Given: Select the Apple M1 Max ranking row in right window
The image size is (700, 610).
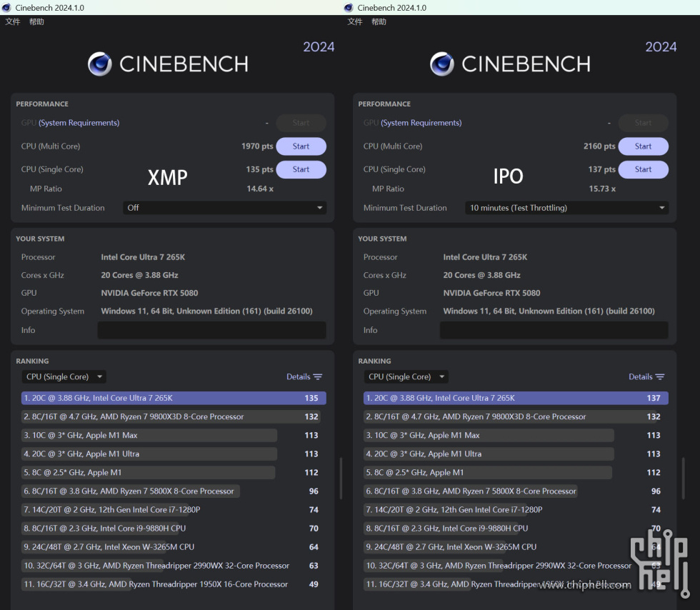Looking at the screenshot, I should point(516,436).
